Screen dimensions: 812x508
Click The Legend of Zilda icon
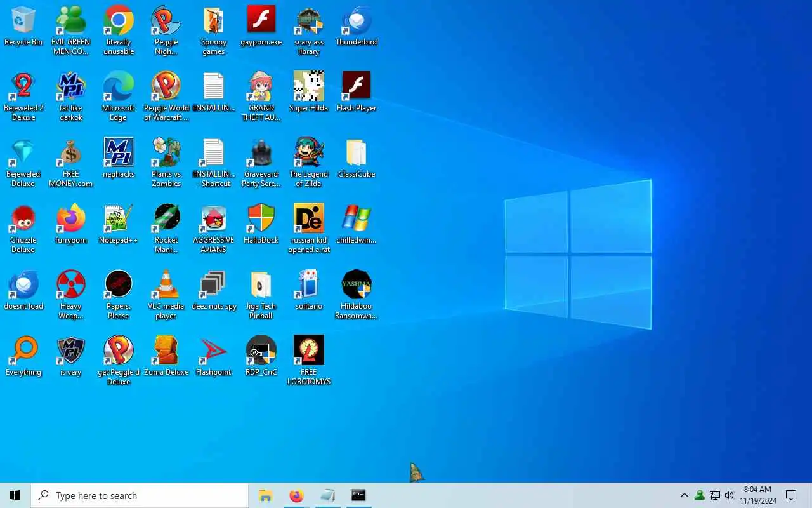pos(309,163)
